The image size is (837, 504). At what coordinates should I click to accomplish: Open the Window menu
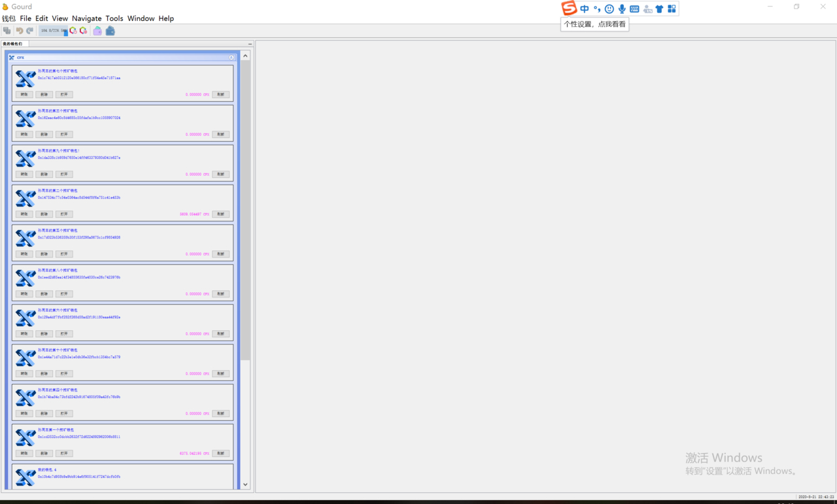click(141, 18)
